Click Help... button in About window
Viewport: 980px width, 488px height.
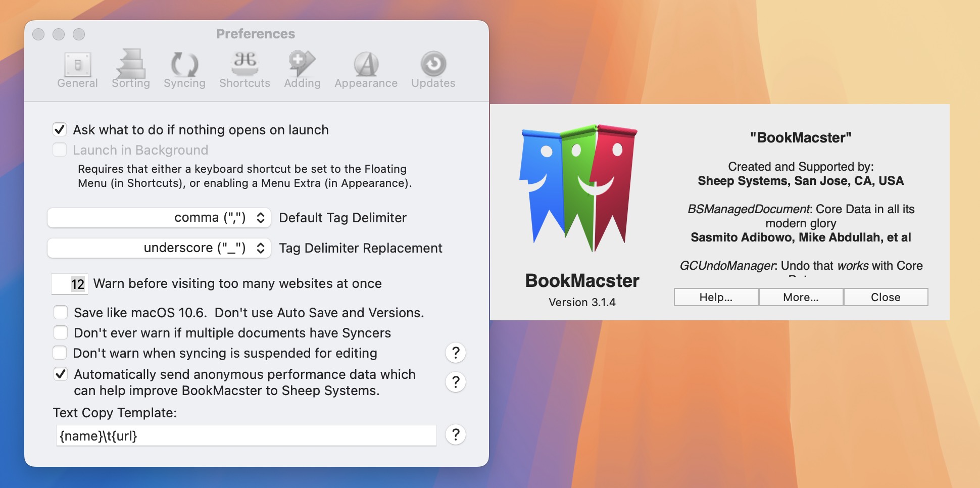[x=716, y=297]
